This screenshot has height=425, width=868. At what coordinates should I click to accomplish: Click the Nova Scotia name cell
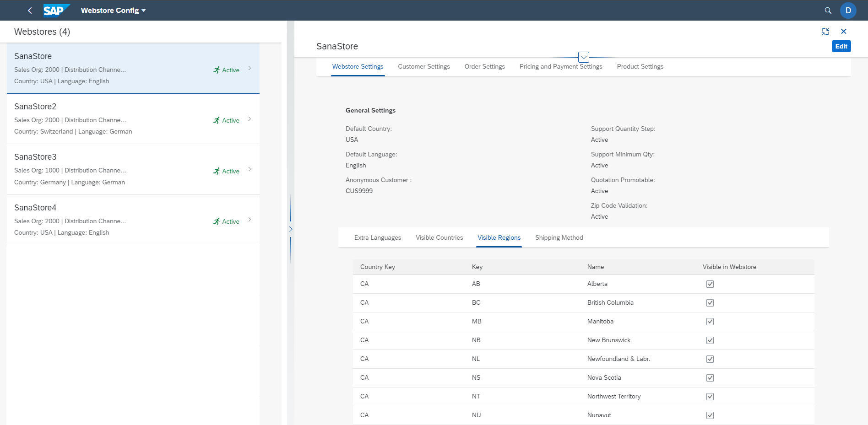(604, 378)
